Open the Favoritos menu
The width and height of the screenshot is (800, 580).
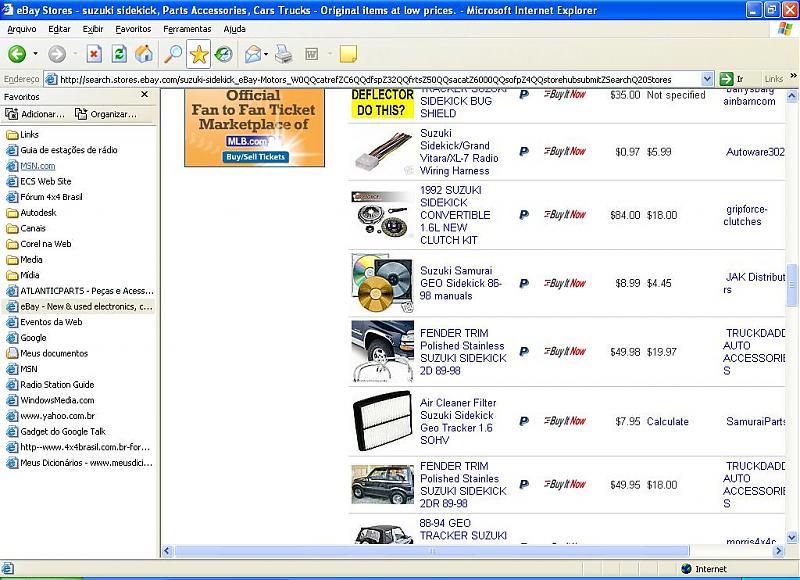[133, 29]
